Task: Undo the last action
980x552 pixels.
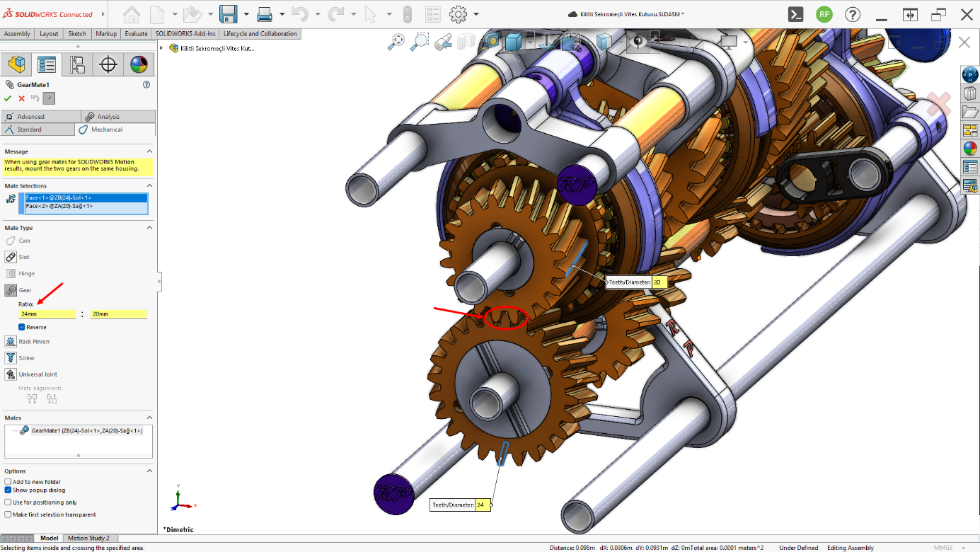Action: (x=299, y=14)
